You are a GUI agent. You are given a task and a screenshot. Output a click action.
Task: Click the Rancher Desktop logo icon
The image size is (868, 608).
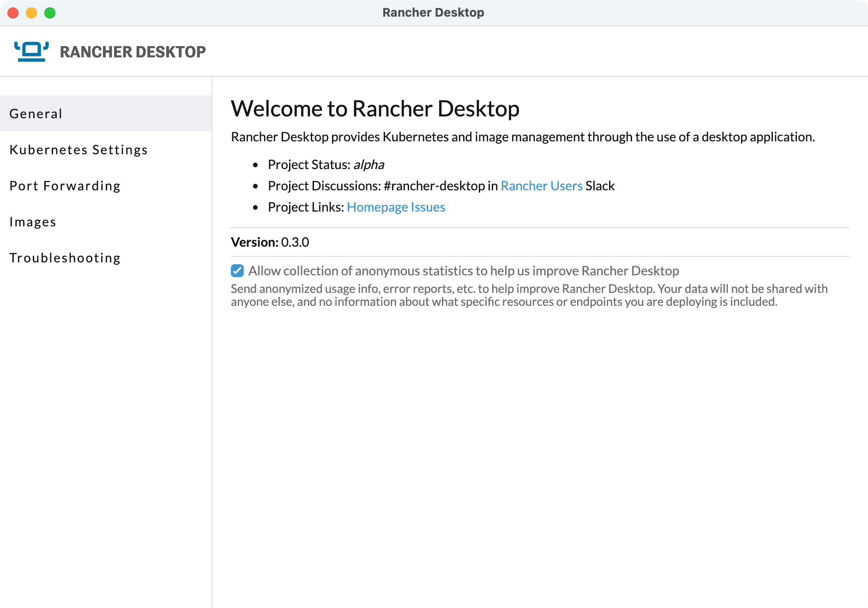[31, 51]
